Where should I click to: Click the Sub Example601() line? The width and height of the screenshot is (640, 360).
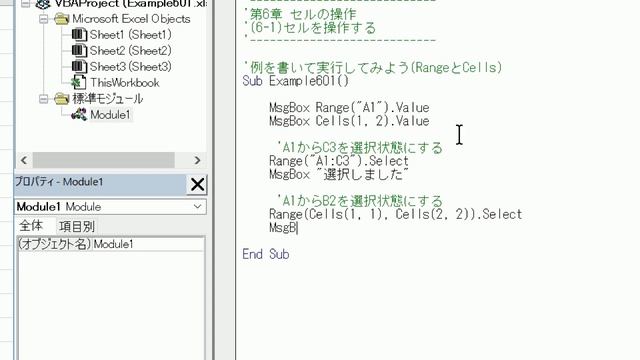click(296, 81)
